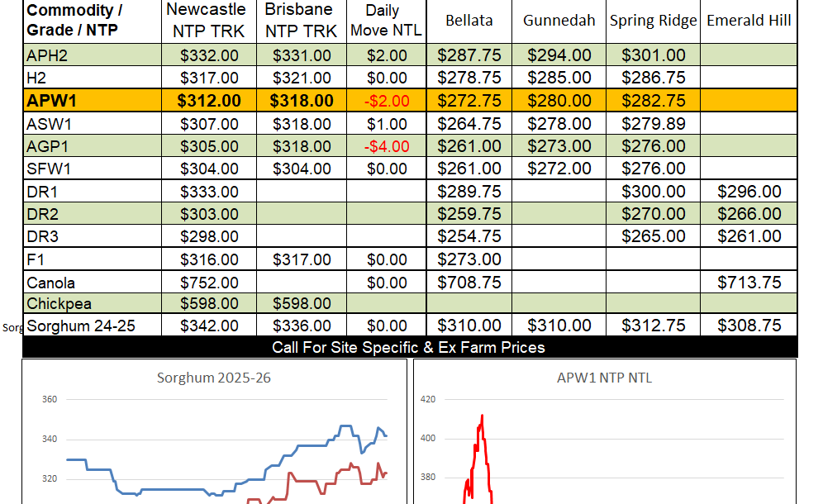
Task: Select the Spring Ridge column header
Action: [653, 21]
